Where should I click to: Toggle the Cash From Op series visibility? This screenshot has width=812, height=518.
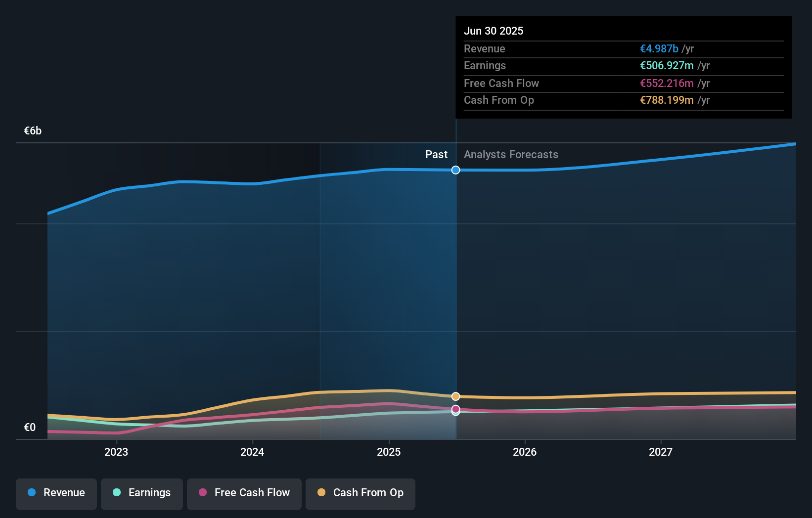point(360,493)
